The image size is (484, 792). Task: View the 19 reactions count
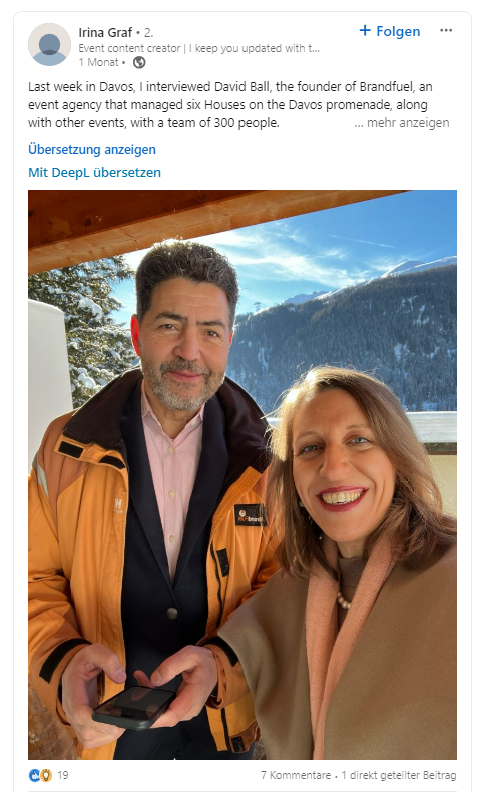pos(63,775)
